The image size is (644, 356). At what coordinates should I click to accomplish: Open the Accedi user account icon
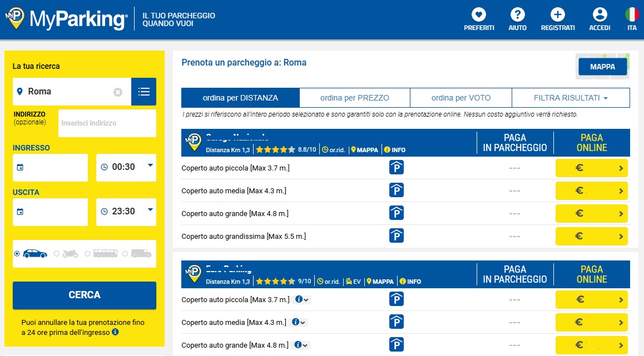[600, 15]
